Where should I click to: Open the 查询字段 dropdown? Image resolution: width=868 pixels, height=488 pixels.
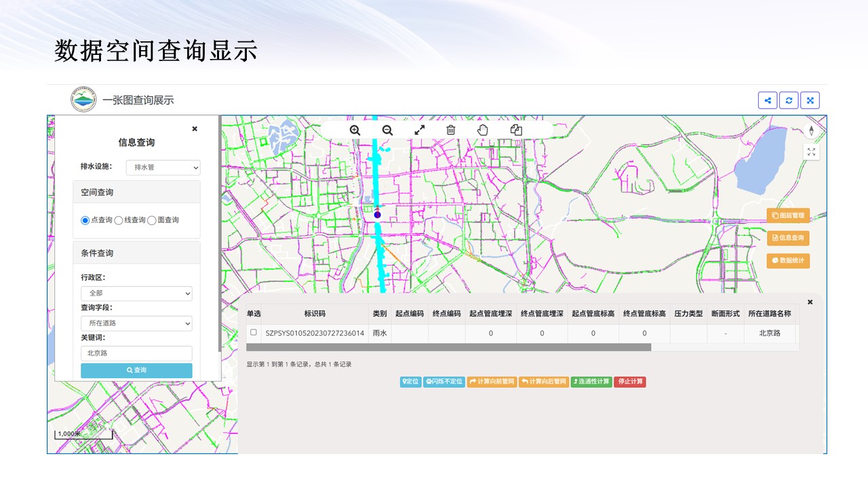coord(136,323)
